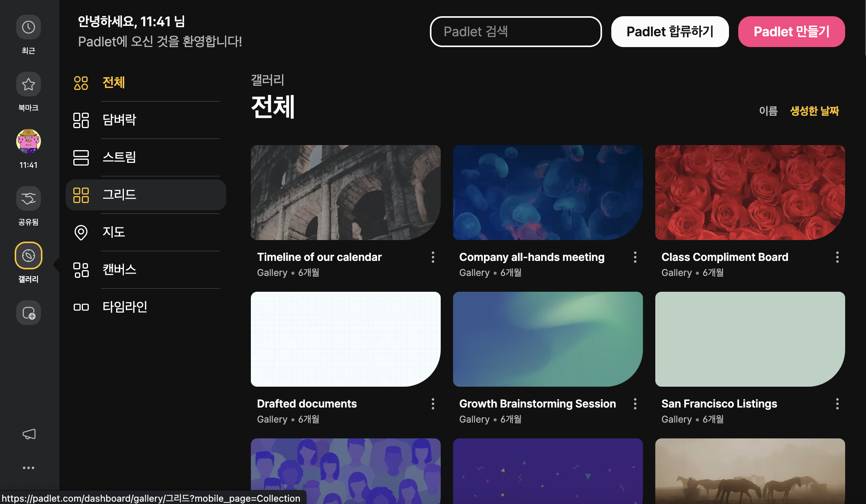Select the 스트림 category
The height and width of the screenshot is (504, 866).
[146, 157]
